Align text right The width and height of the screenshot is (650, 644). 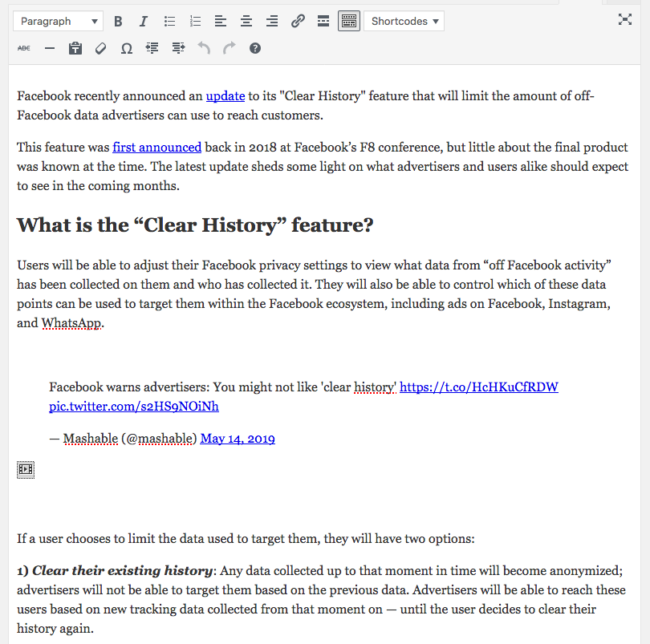272,21
